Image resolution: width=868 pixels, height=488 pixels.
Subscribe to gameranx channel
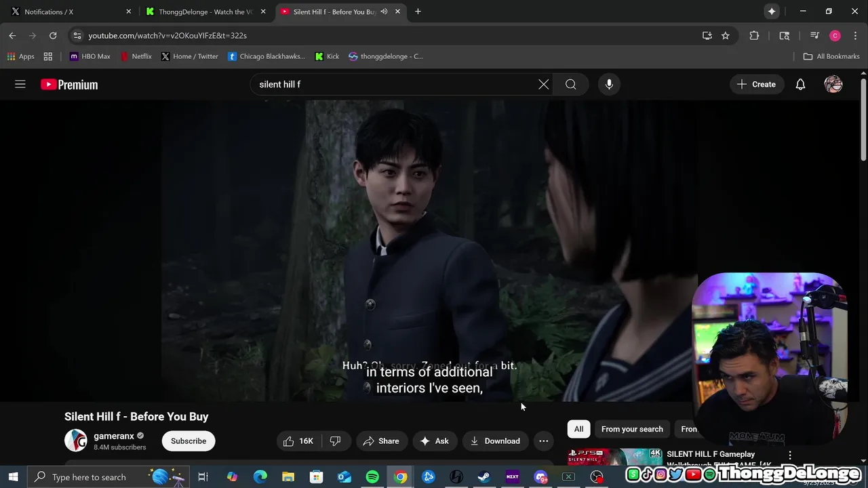(189, 441)
